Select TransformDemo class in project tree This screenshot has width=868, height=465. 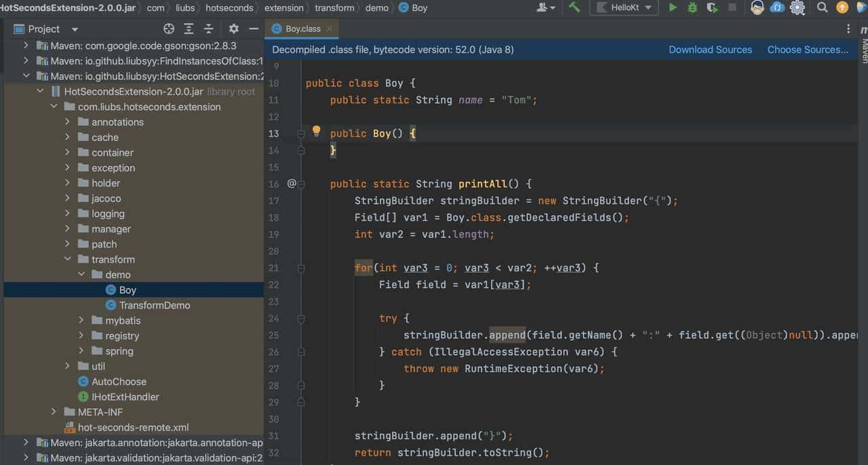coord(154,305)
